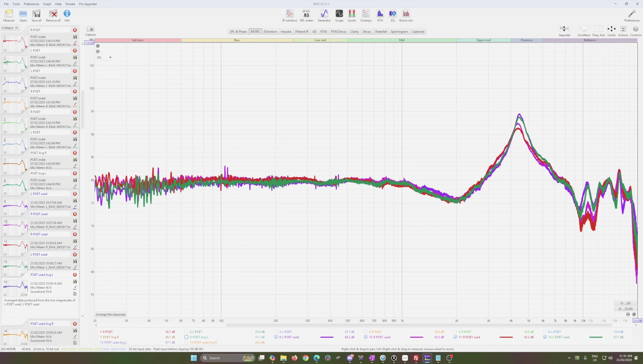The width and height of the screenshot is (643, 364).
Task: Click the taskbar Search box
Action: pyautogui.click(x=227, y=358)
